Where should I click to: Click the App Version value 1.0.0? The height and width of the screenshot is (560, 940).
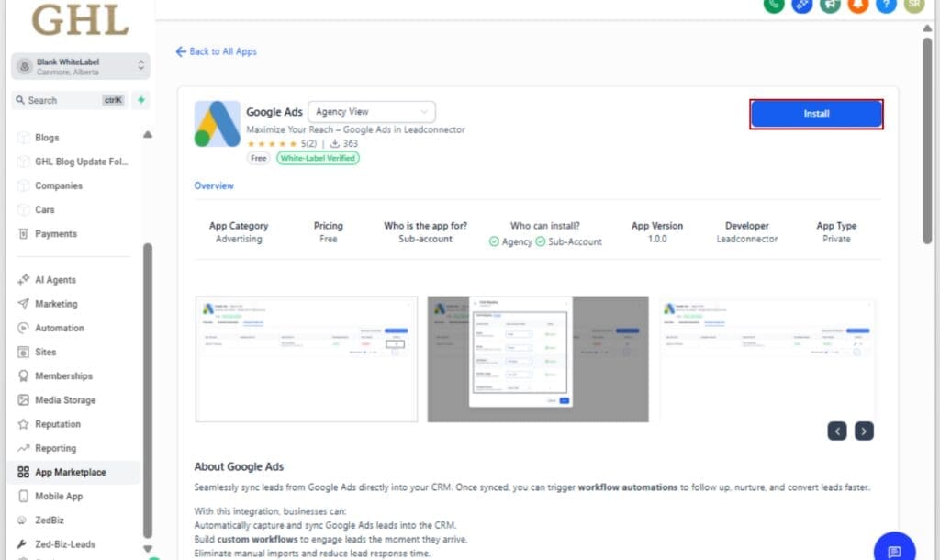[657, 239]
